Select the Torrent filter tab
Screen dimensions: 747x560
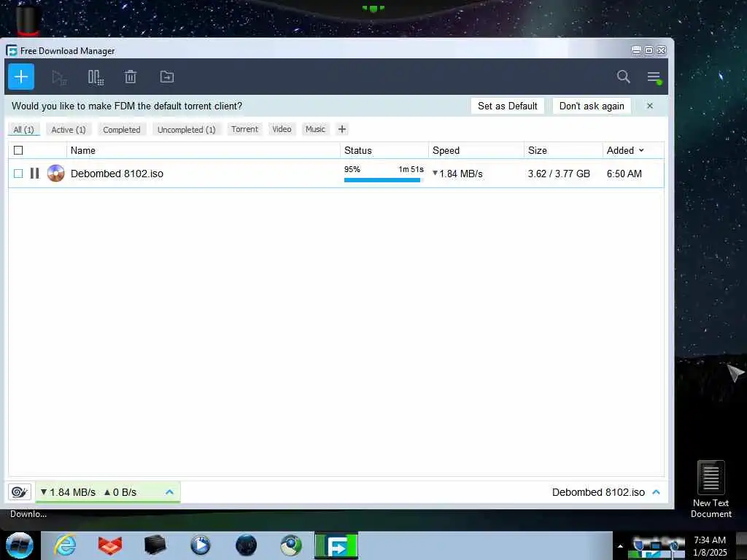[x=244, y=129]
